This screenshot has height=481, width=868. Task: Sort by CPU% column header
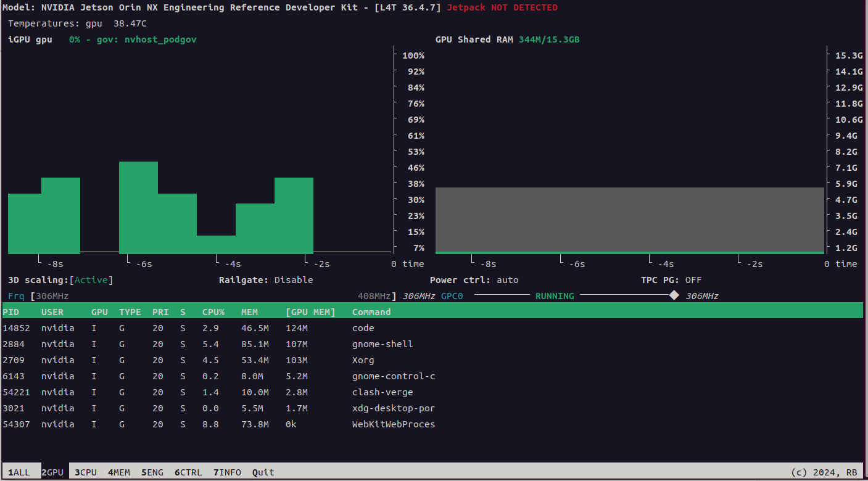click(x=213, y=312)
